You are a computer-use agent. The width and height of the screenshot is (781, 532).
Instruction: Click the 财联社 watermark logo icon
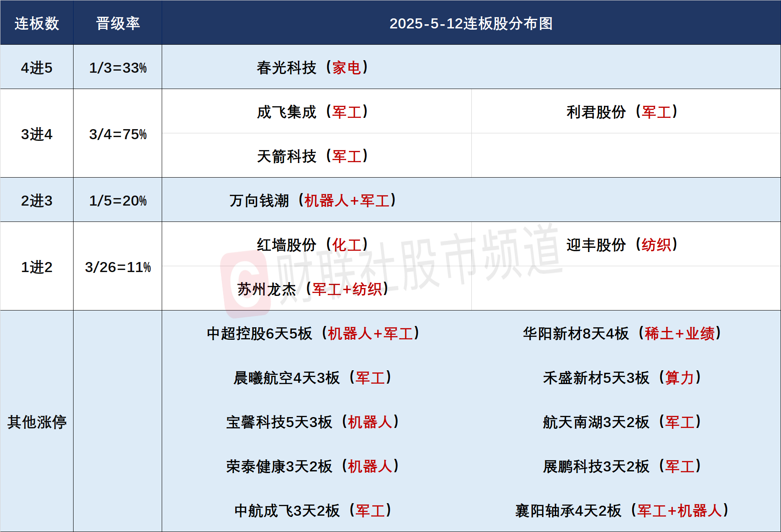tap(246, 285)
